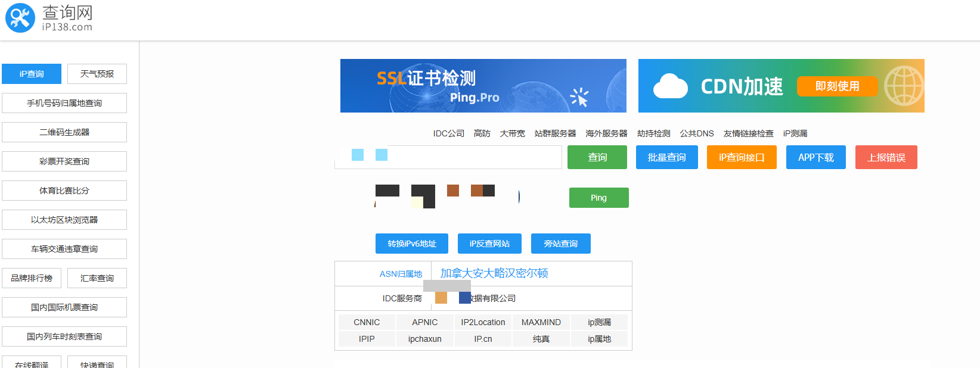Open the SSL certificate check banner
This screenshot has height=368, width=980.
pyautogui.click(x=483, y=86)
